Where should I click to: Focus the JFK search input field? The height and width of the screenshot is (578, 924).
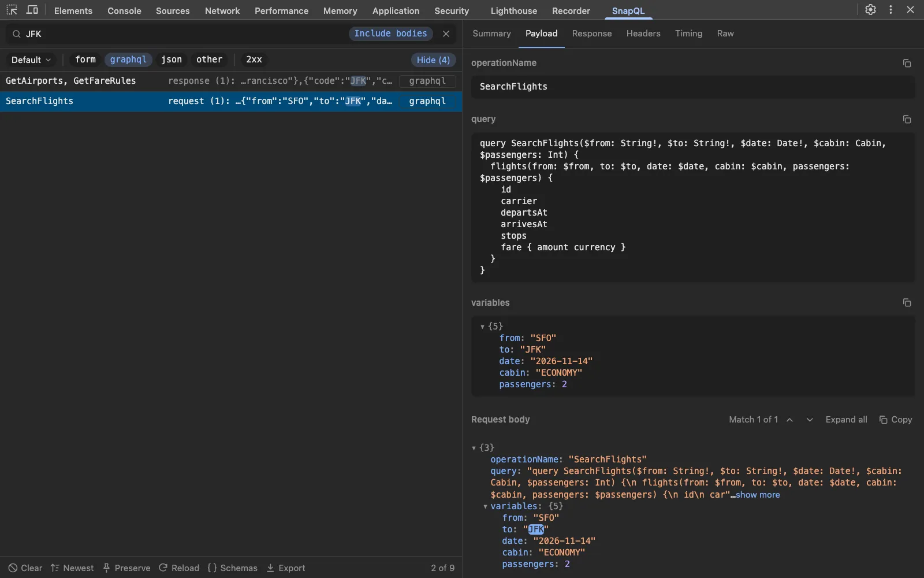(185, 34)
